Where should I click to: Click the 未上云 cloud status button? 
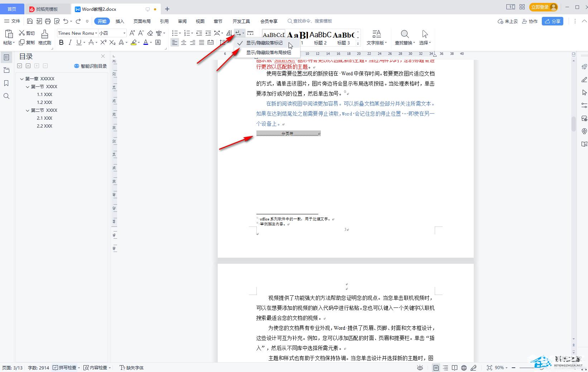coord(508,21)
